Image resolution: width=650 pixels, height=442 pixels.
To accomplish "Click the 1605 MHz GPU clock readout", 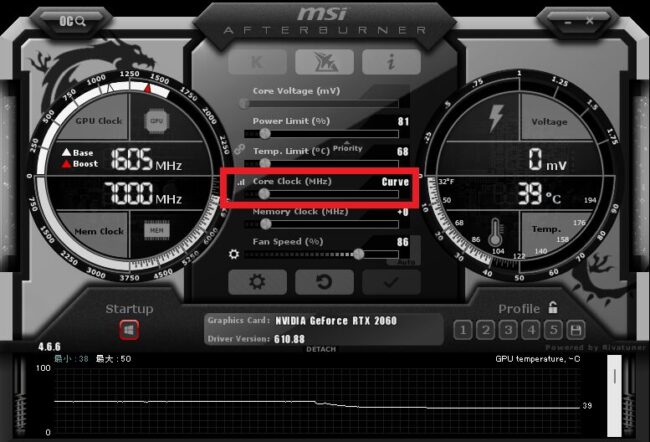I will (x=146, y=160).
